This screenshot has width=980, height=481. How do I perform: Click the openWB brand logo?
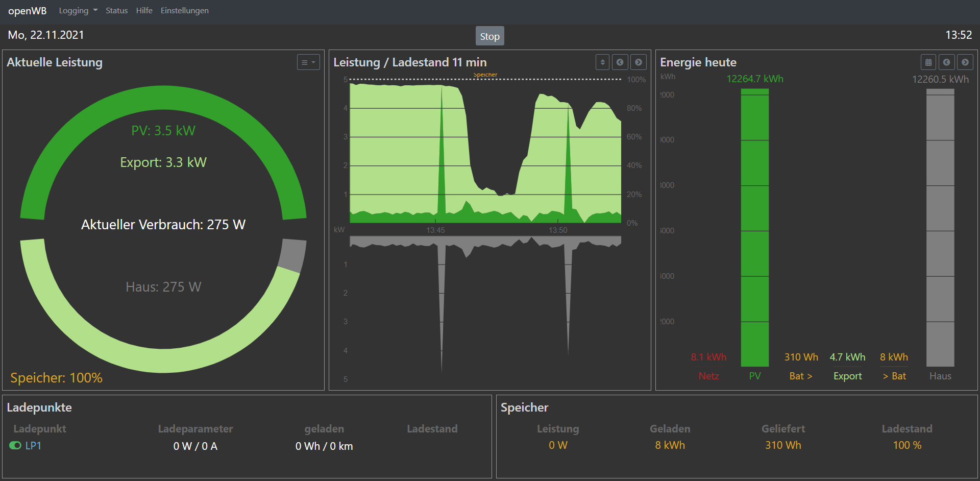28,11
